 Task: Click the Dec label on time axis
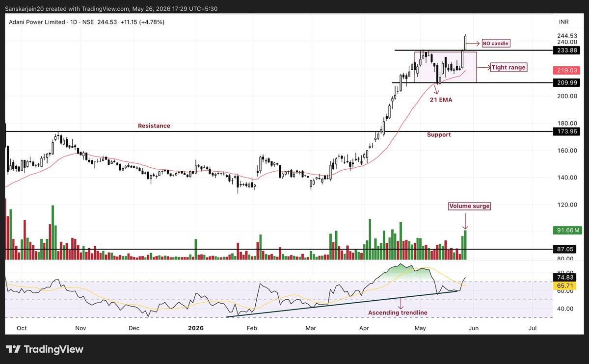point(134,327)
